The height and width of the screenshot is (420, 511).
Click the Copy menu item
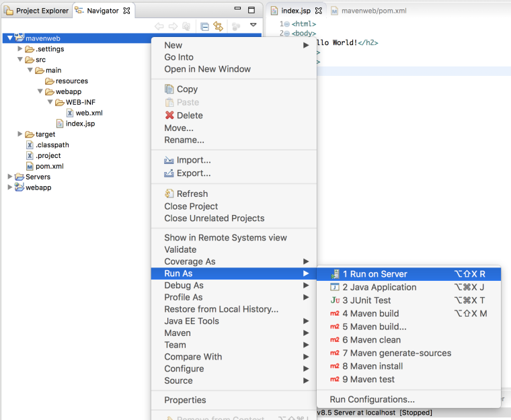pos(234,89)
